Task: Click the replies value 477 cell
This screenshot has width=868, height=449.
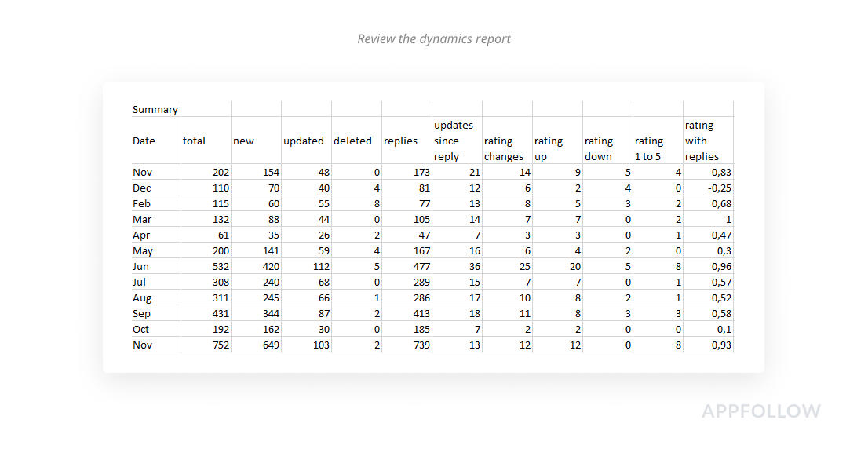Action: (407, 266)
